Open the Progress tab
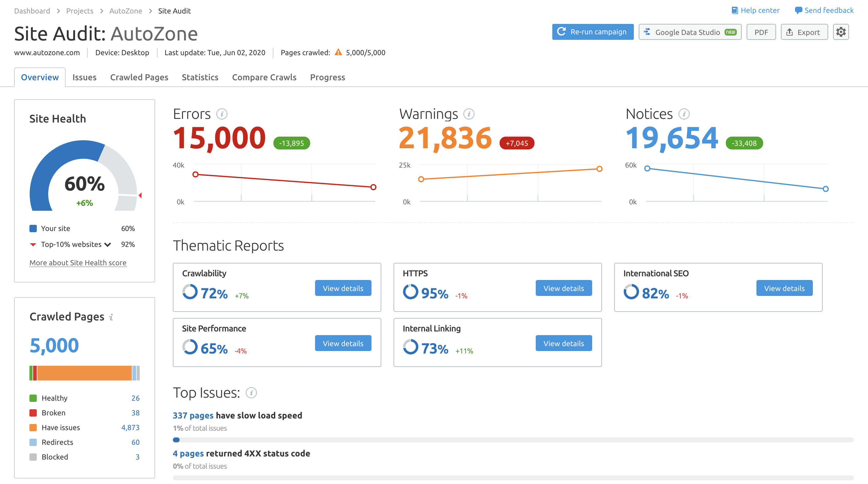 point(328,77)
